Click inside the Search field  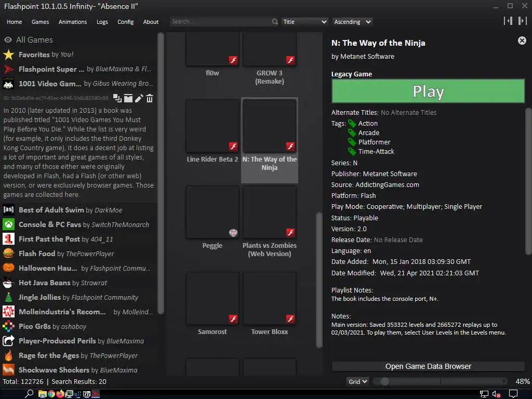[220, 22]
